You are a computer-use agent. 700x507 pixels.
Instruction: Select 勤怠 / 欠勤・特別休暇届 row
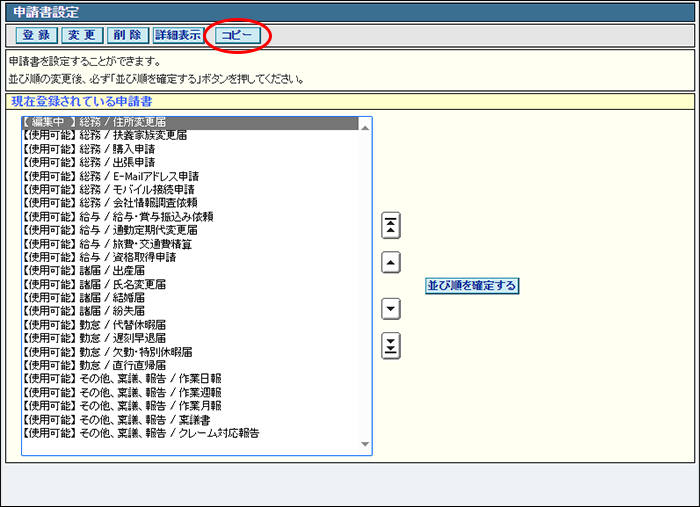coord(190,353)
